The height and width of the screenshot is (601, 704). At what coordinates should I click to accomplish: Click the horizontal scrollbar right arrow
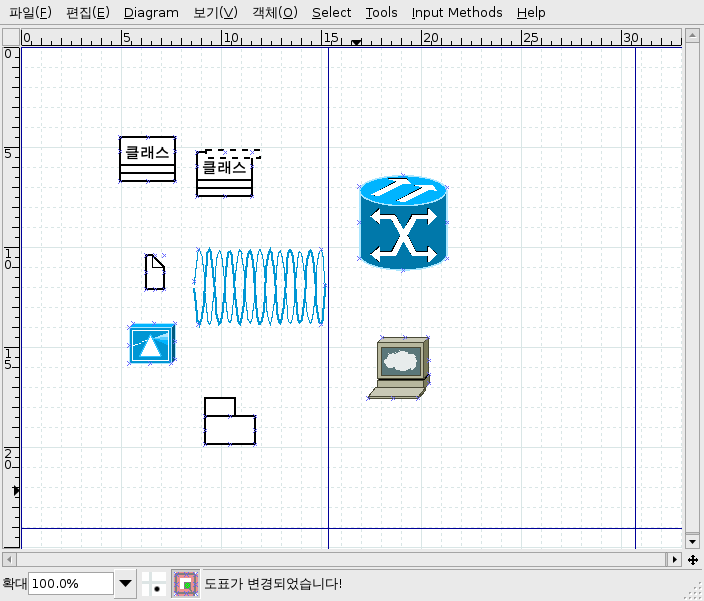[x=674, y=559]
